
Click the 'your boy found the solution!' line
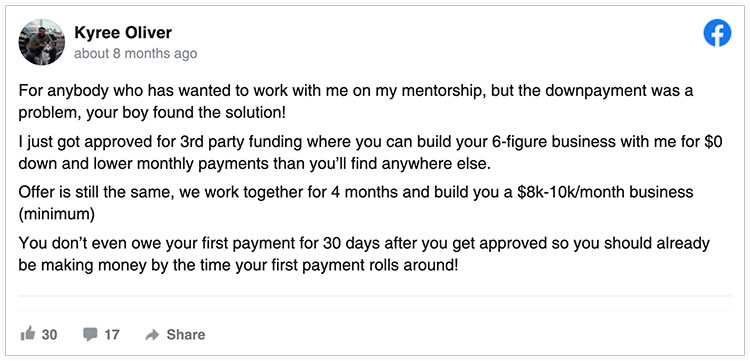(186, 114)
